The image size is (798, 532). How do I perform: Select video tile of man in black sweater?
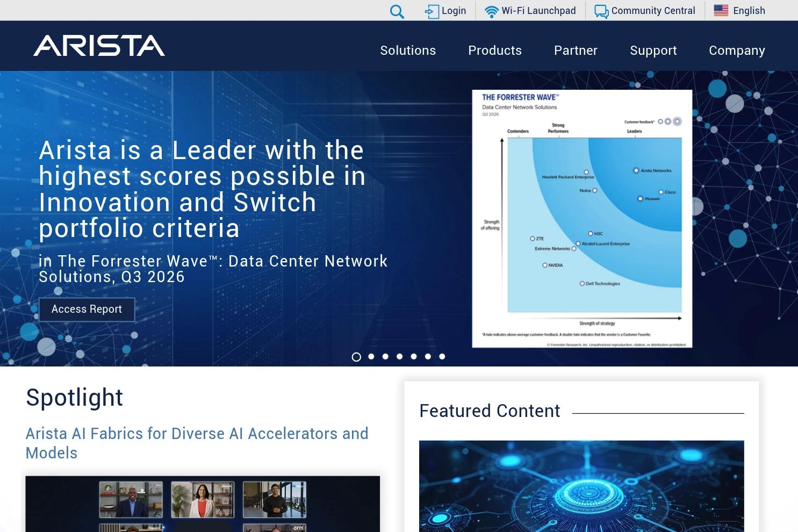[275, 500]
